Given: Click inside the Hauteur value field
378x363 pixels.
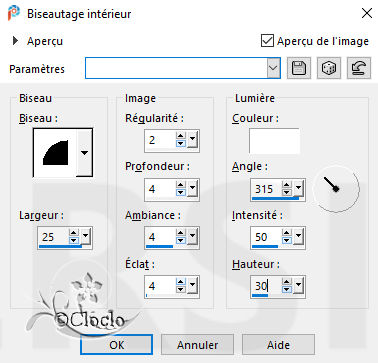Looking at the screenshot, I should (266, 286).
